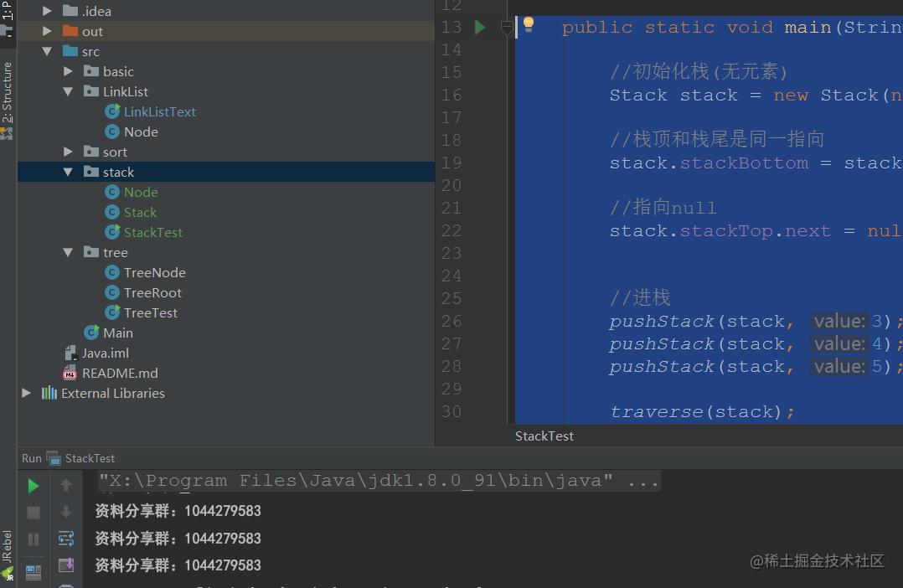Viewport: 903px width, 588px height.
Task: Click the README.md markdown icon
Action: pyautogui.click(x=70, y=374)
